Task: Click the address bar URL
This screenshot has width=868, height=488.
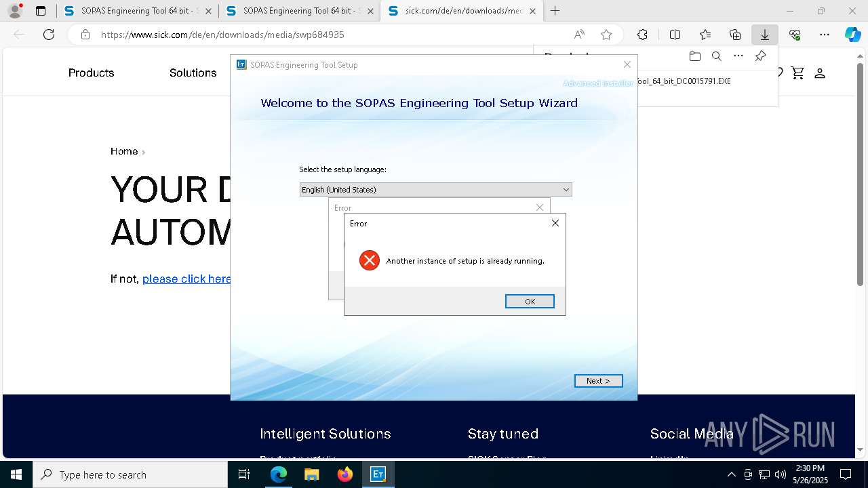Action: coord(222,35)
